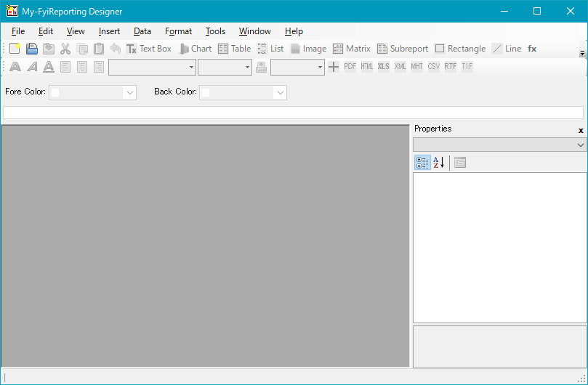This screenshot has height=385, width=588.
Task: Open the Format menu
Action: click(179, 31)
